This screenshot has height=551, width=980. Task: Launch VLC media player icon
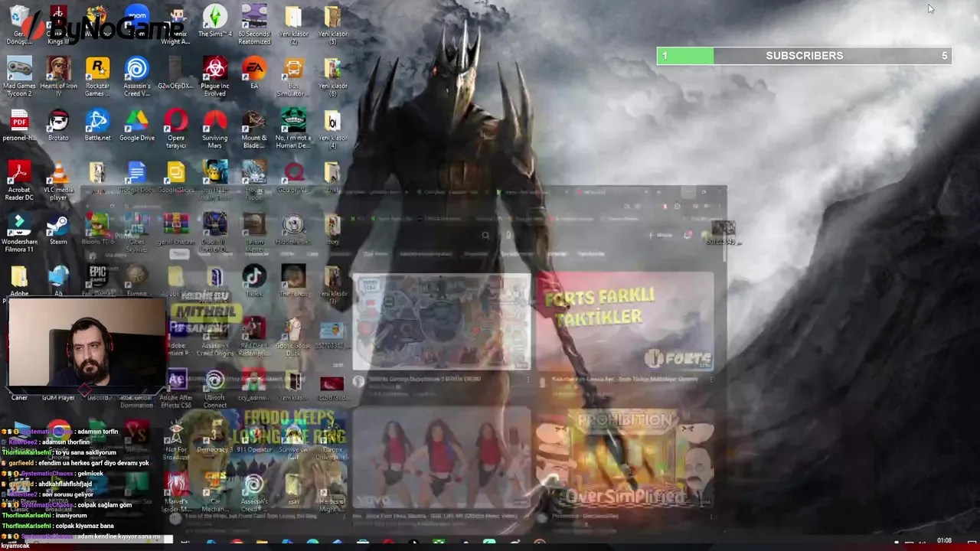(58, 181)
